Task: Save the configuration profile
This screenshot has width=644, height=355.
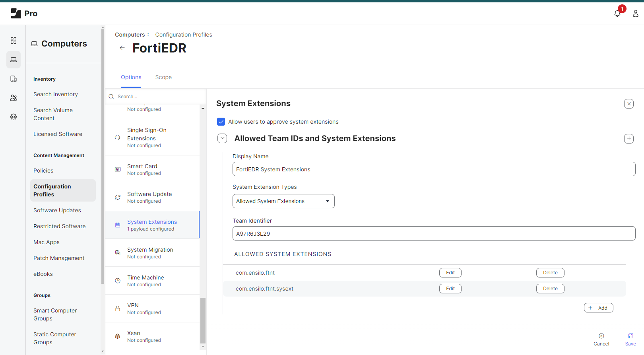Action: (630, 339)
